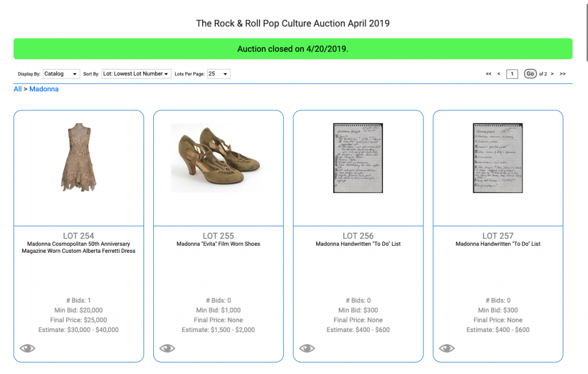The image size is (588, 374).
Task: Go to previous page with < arrow
Action: click(x=498, y=74)
